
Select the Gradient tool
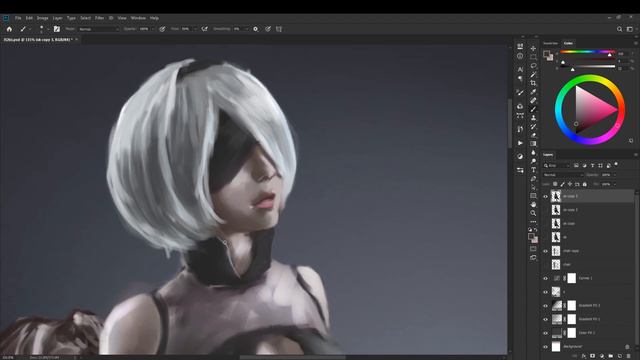point(533,144)
